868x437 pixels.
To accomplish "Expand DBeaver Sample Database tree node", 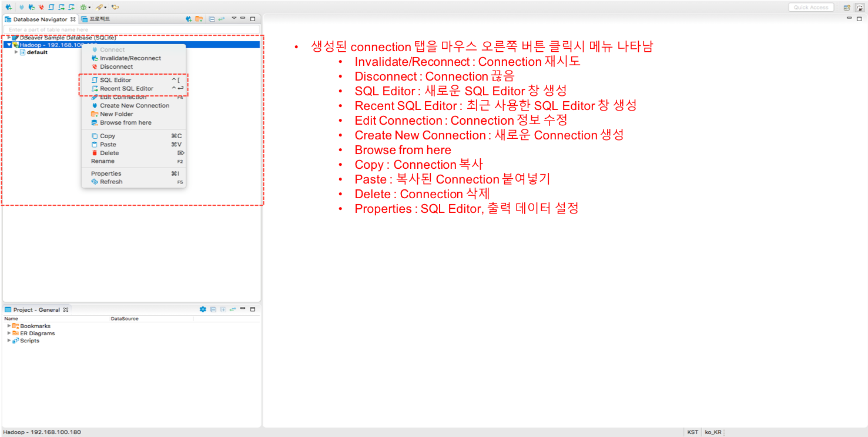I will tap(8, 38).
